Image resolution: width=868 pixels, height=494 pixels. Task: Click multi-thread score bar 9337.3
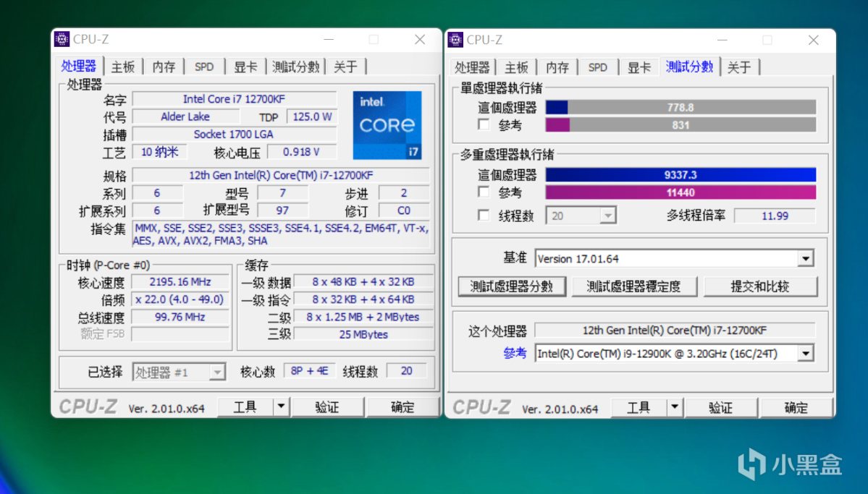[x=681, y=175]
